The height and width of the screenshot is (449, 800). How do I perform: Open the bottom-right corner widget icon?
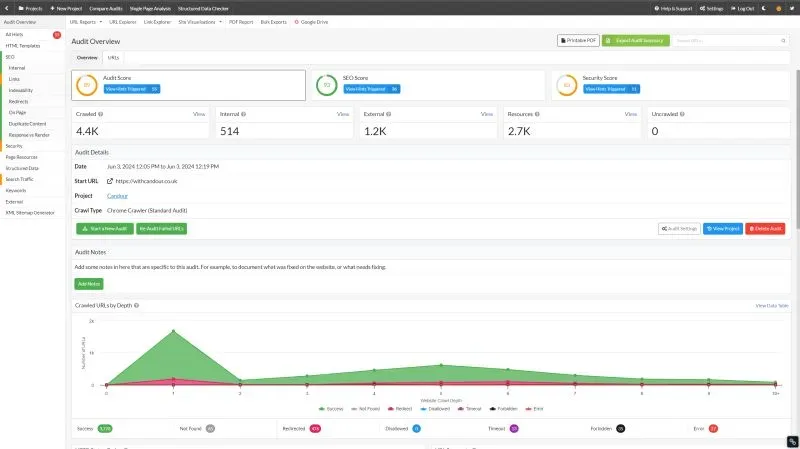pos(792,442)
